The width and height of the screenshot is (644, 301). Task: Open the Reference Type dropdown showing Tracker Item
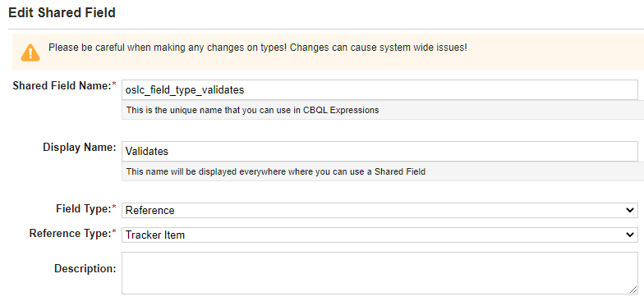click(379, 235)
